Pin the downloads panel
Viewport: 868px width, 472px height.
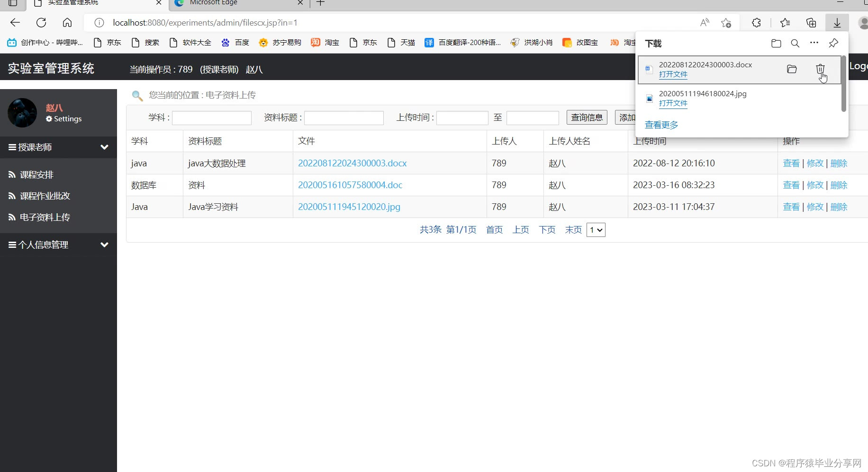click(833, 44)
